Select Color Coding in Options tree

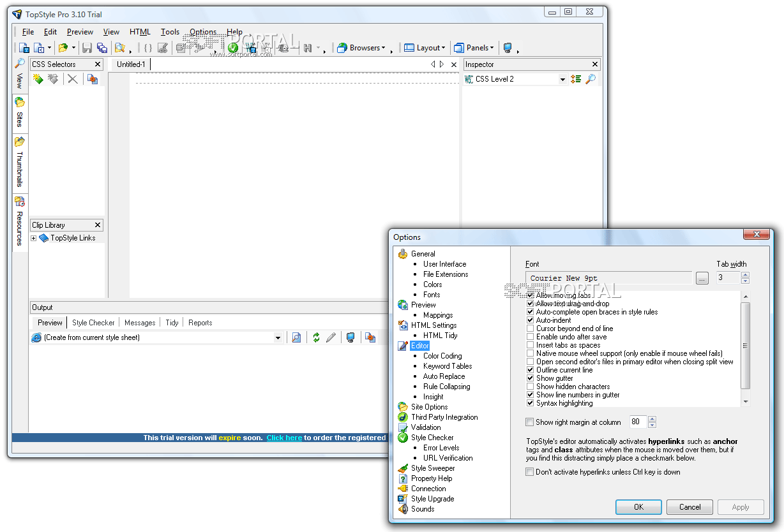click(x=442, y=356)
